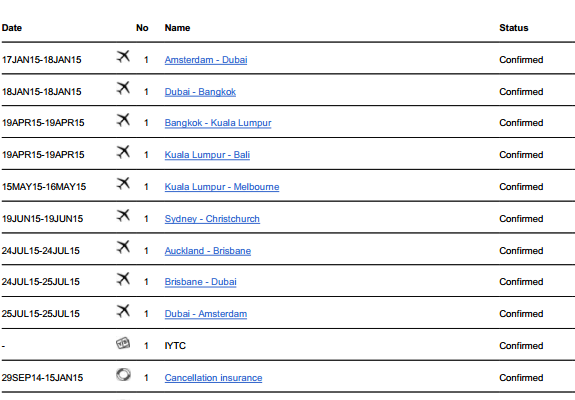Click the airplane icon for Amsterdam - Dubai

pos(124,56)
